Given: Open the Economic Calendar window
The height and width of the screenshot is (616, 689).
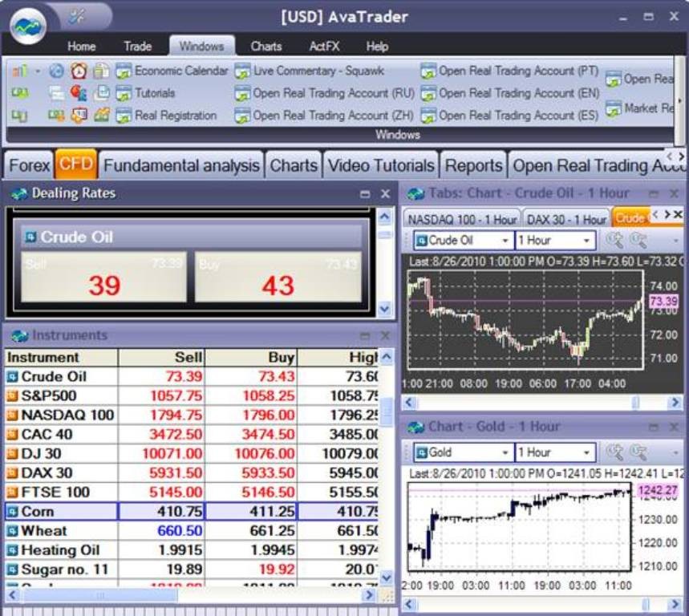Looking at the screenshot, I should coord(172,71).
